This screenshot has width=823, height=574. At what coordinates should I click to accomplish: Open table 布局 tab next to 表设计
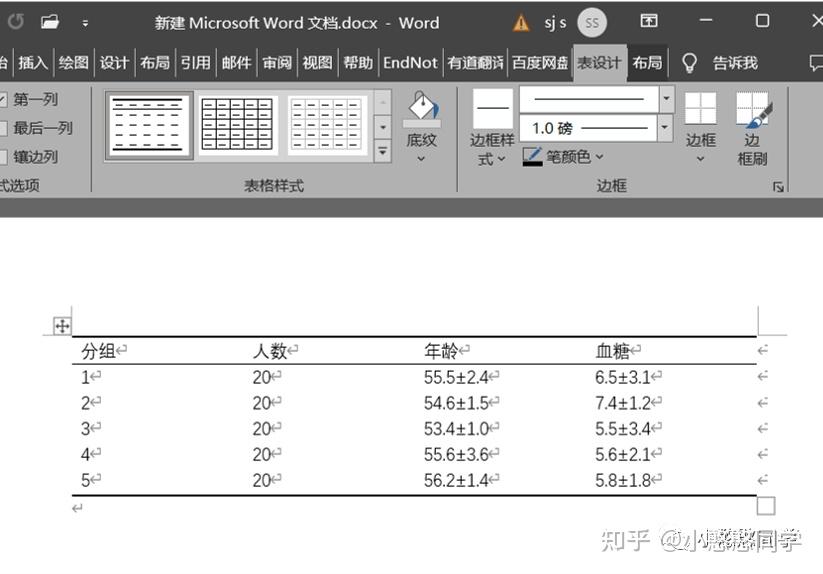pos(647,63)
